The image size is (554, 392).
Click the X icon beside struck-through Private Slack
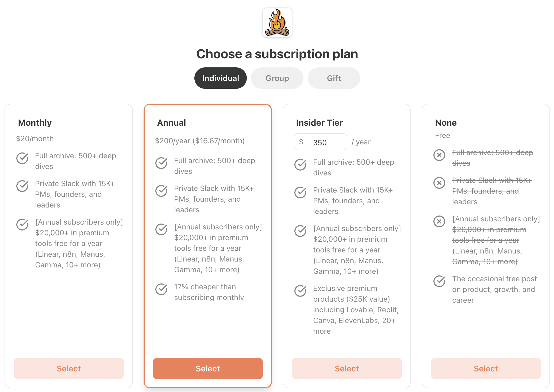(x=439, y=183)
